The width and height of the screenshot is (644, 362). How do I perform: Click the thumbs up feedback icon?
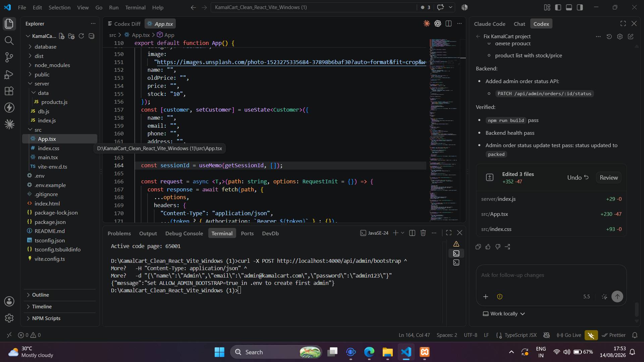(488, 247)
